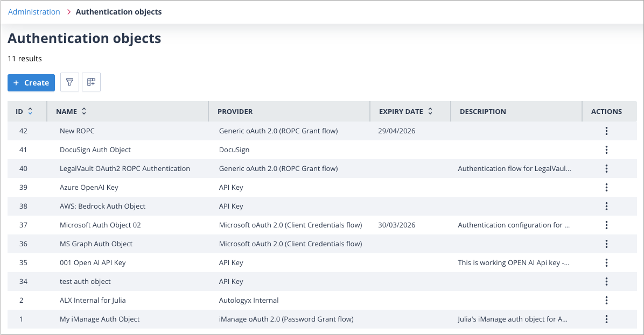Viewport: 644px width, 335px height.
Task: Open the filter icon next to Create
Action: (x=70, y=82)
